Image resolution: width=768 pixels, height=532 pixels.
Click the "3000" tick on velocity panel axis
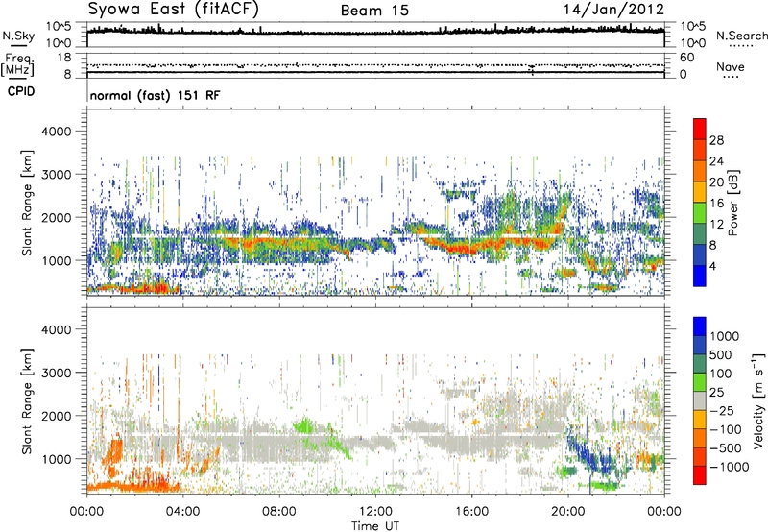[x=56, y=373]
